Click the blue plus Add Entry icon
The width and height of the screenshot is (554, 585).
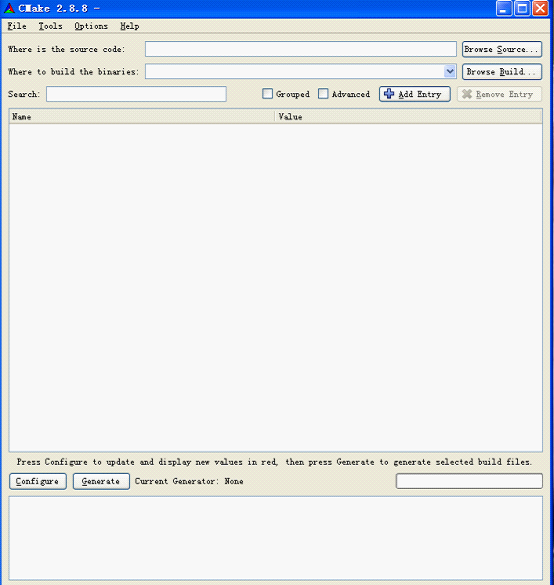(389, 94)
